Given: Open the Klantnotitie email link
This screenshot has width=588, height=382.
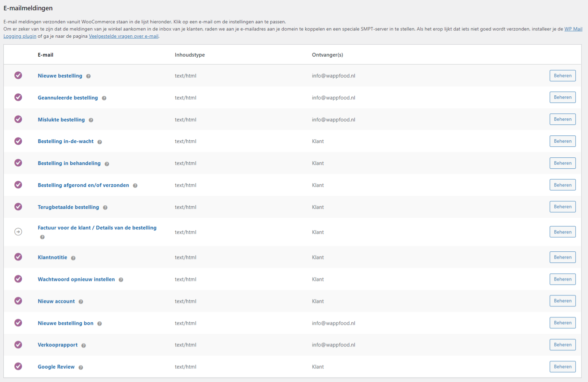Looking at the screenshot, I should (52, 257).
